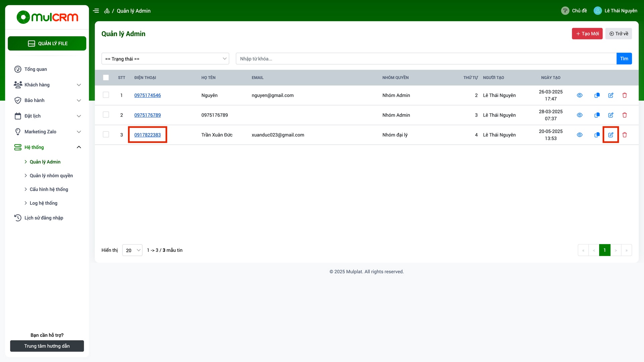Viewport: 644px width, 362px height.
Task: Click the Tạo Mới button
Action: click(x=587, y=34)
